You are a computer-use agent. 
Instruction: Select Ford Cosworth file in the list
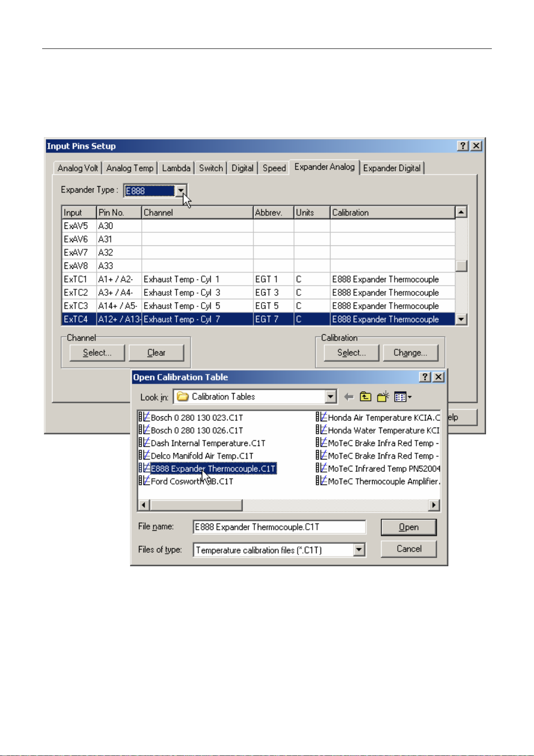[192, 481]
